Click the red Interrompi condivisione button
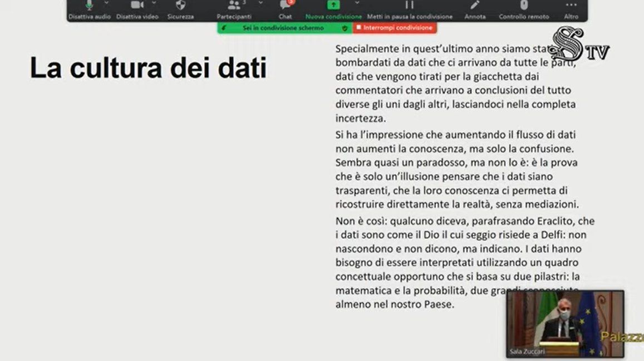 click(394, 27)
